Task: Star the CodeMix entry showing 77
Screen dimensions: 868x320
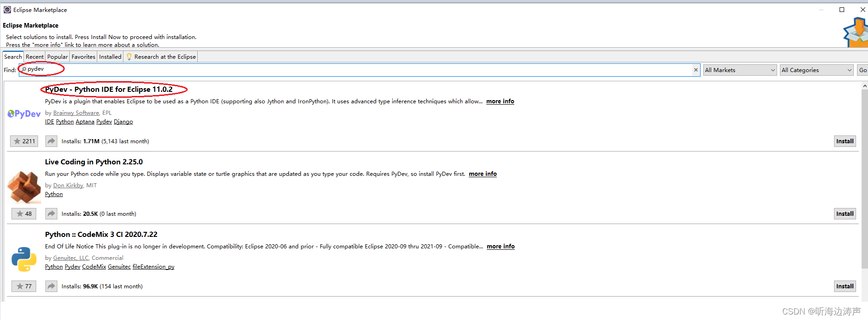Action: (x=24, y=286)
